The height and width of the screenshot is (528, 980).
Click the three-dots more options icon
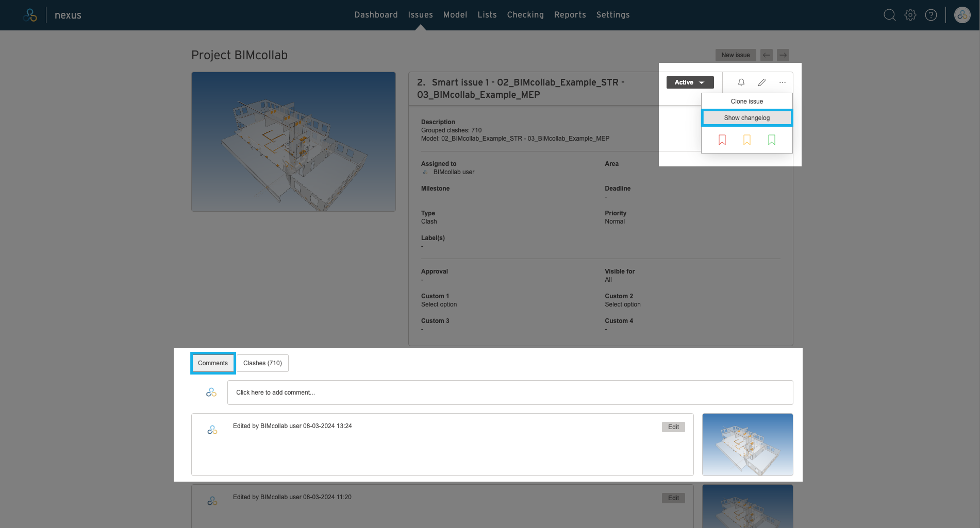[783, 82]
